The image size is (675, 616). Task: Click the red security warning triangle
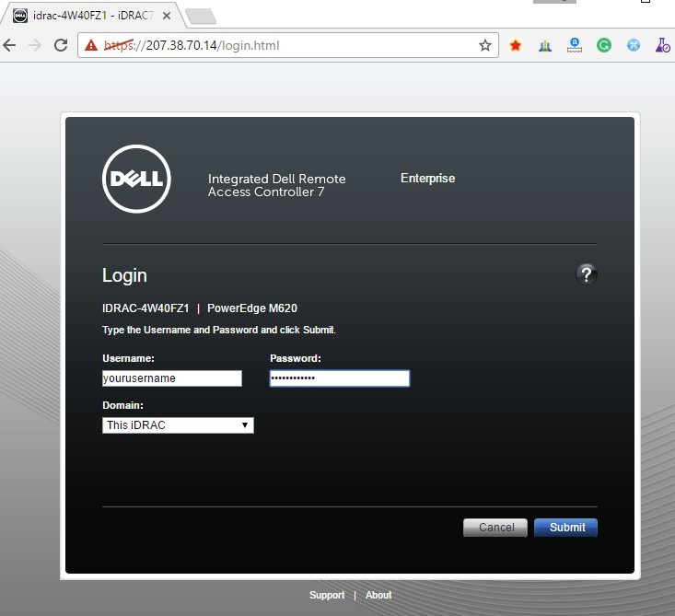[x=91, y=45]
